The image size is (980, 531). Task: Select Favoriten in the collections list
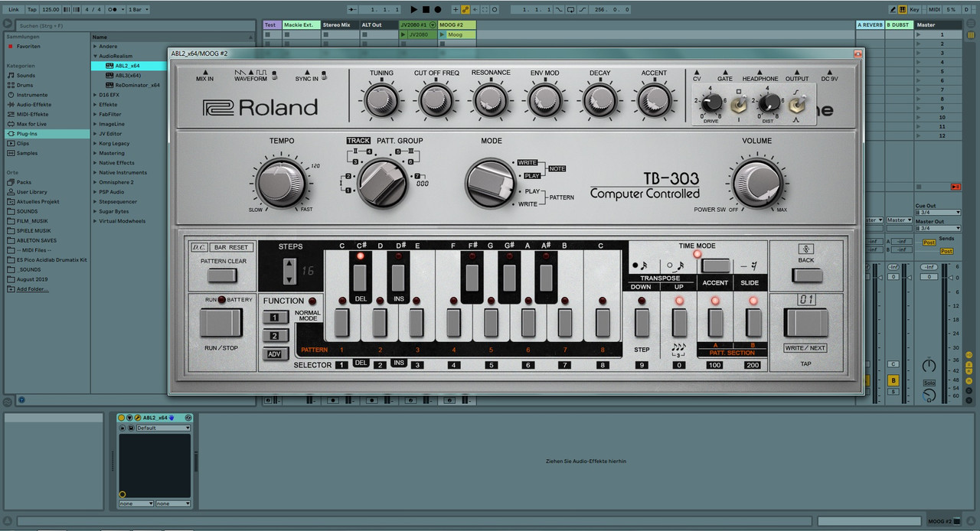[x=28, y=46]
